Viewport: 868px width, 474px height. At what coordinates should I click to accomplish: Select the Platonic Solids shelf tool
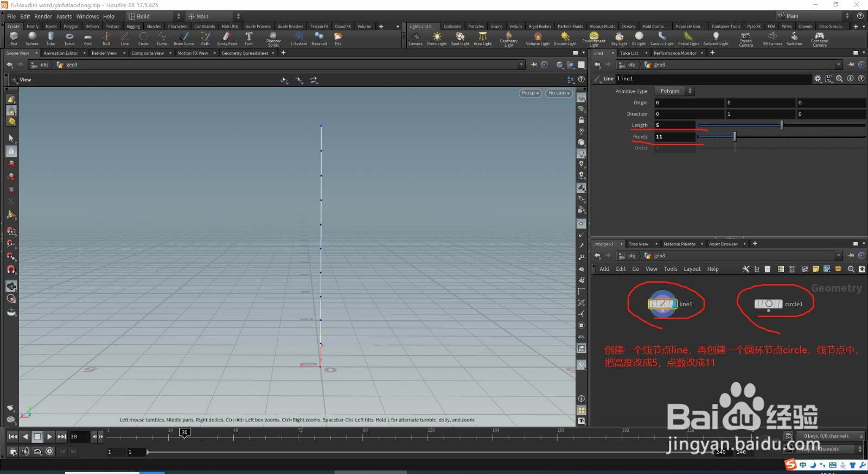[273, 39]
